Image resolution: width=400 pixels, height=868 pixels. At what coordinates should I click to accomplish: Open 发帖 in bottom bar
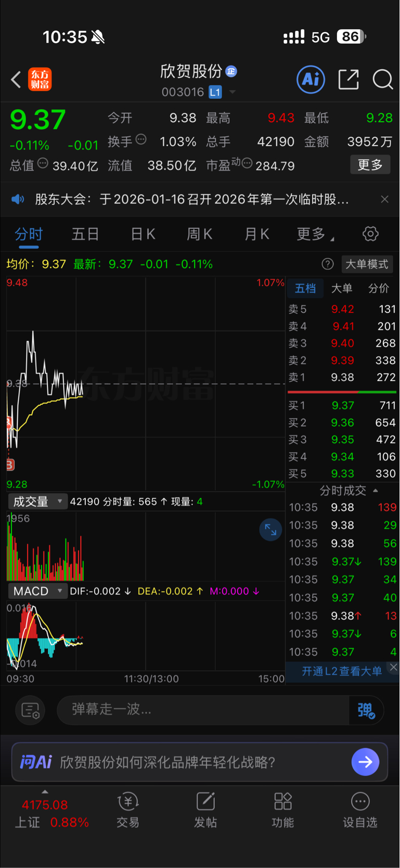click(x=205, y=810)
